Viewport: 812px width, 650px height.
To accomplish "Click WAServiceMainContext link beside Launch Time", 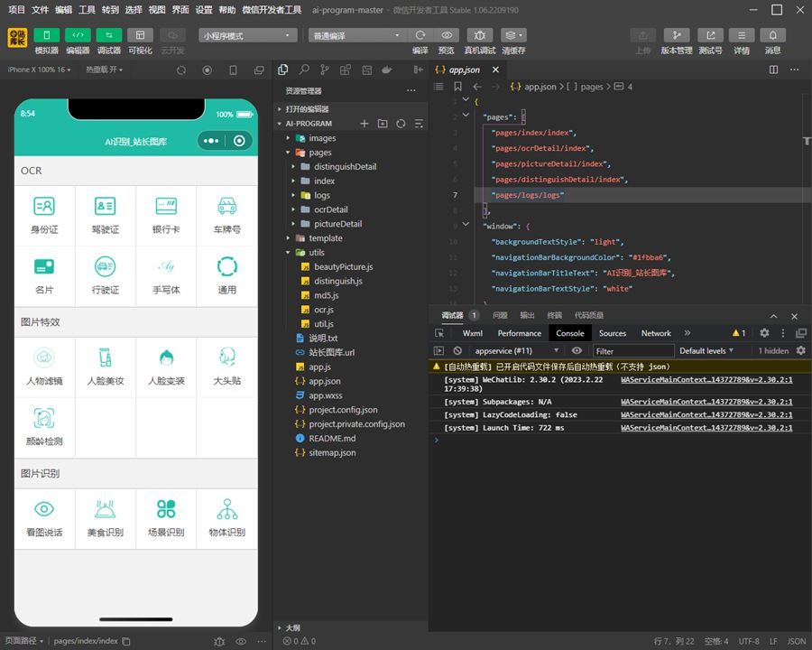I will pos(706,428).
